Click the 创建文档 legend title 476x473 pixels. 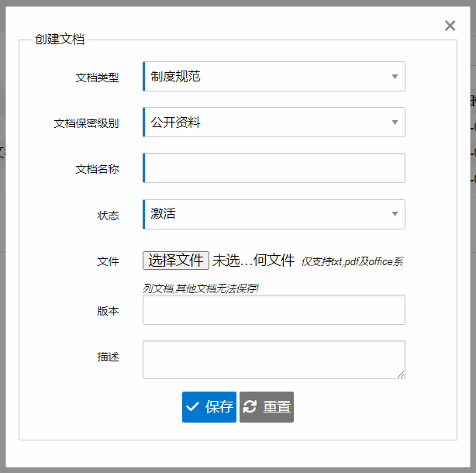pyautogui.click(x=60, y=40)
